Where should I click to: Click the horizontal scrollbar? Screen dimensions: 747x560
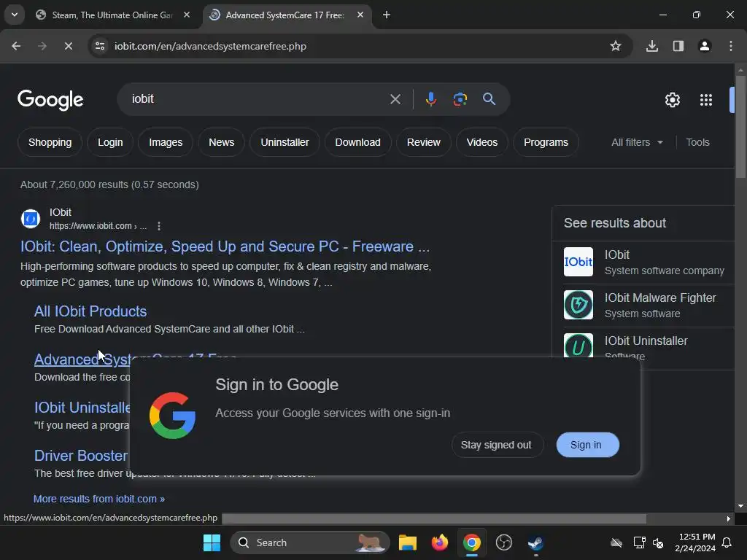[434, 518]
